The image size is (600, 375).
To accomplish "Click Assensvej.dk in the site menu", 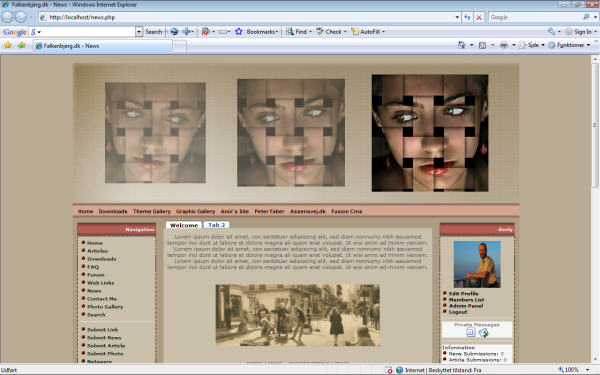I will coord(308,211).
